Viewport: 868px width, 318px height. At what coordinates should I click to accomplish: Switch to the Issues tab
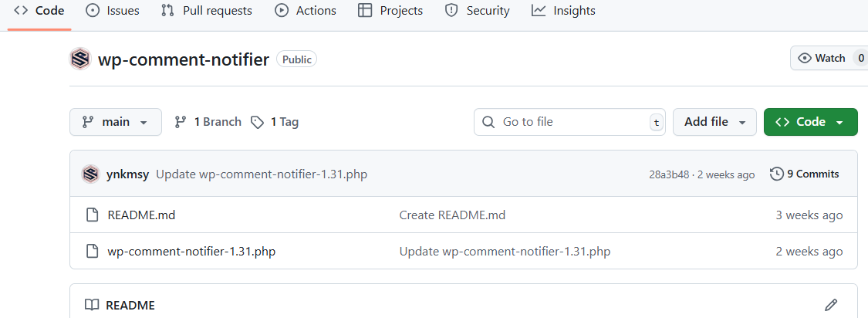click(113, 11)
